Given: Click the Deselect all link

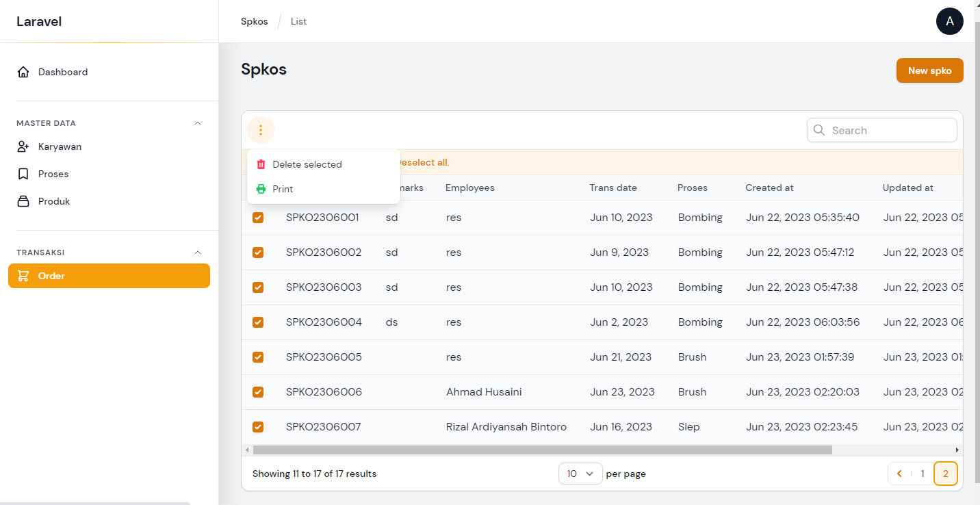Looking at the screenshot, I should [x=424, y=163].
